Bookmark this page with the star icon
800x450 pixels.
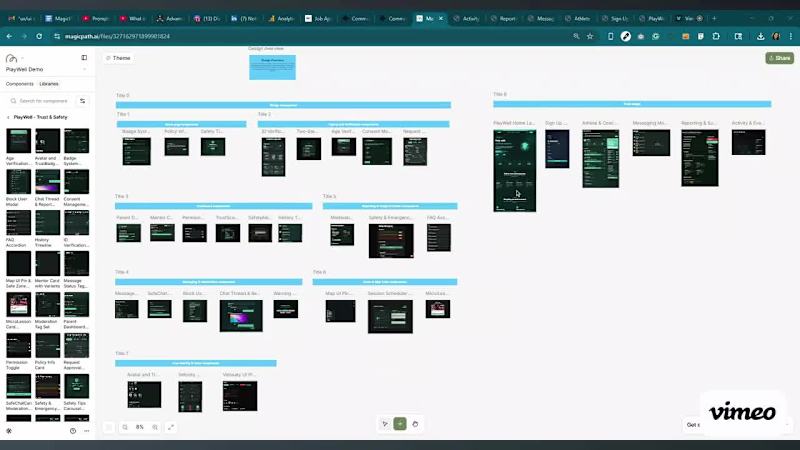point(590,36)
